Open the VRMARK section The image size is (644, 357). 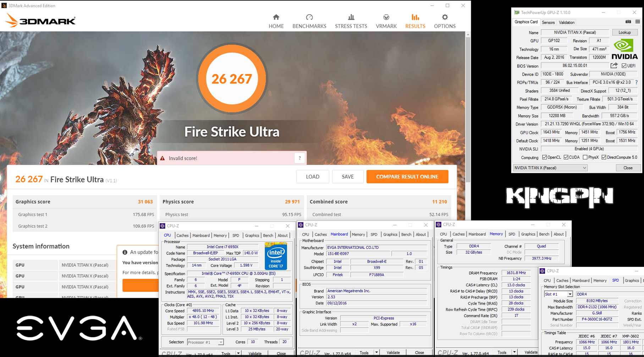[x=386, y=21]
